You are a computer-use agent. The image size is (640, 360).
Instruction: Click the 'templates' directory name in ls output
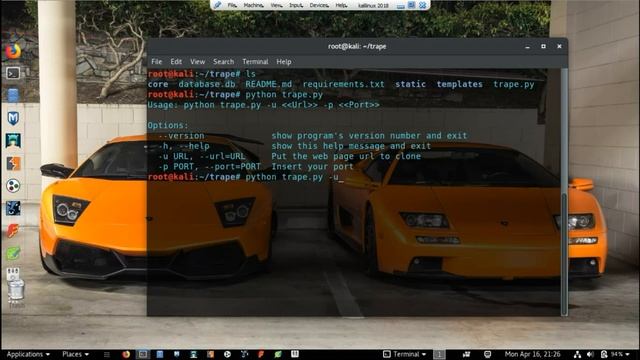pyautogui.click(x=460, y=84)
